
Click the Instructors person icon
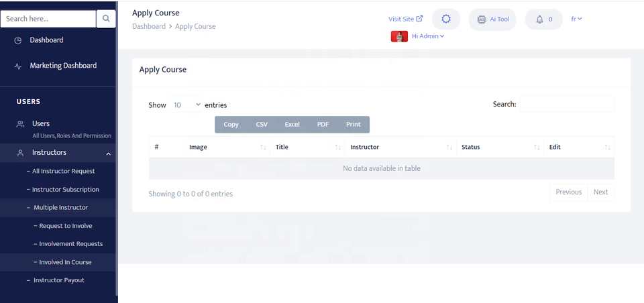[20, 153]
